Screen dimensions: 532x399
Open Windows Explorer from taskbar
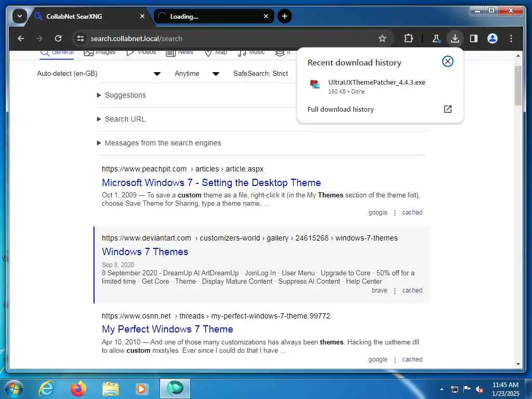tap(111, 389)
